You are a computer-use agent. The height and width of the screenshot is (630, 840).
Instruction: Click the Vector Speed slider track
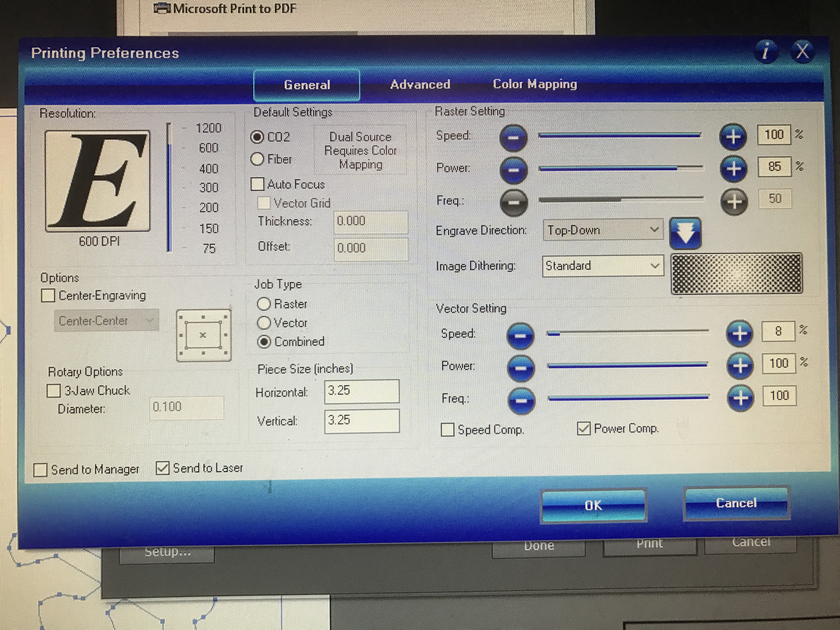(x=628, y=333)
